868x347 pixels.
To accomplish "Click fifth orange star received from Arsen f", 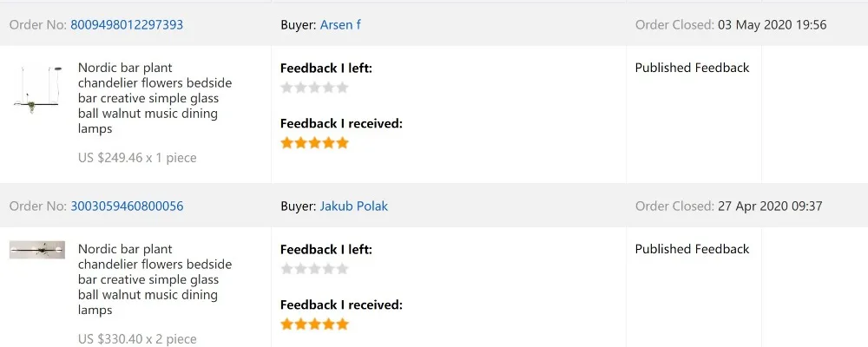I will click(x=343, y=143).
